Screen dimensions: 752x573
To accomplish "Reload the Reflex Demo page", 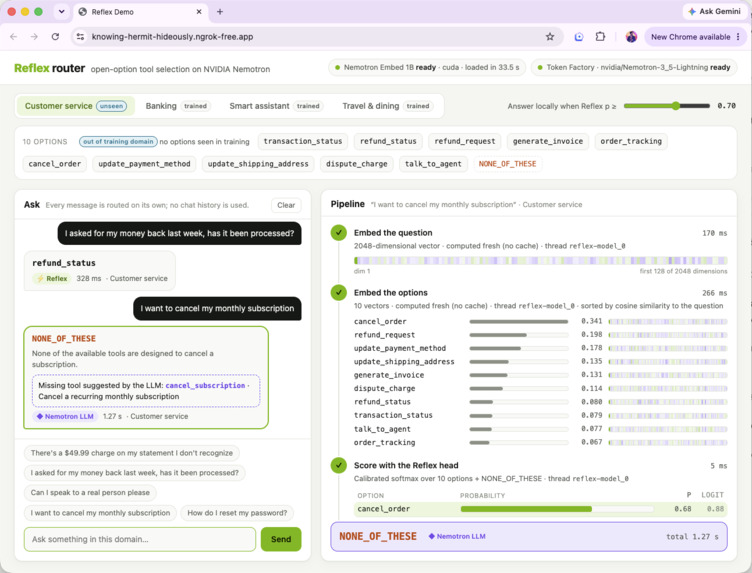I will point(55,36).
